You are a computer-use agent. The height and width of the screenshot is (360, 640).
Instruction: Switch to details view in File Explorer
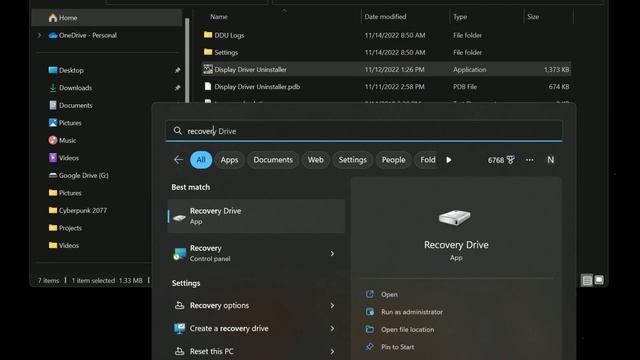click(x=587, y=280)
